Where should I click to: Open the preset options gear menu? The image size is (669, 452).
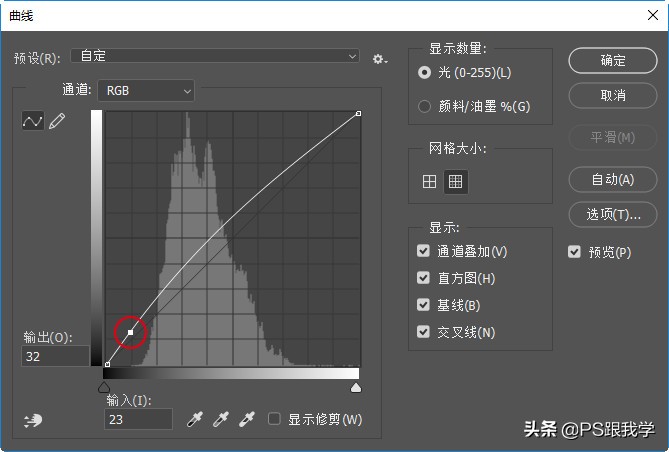380,59
